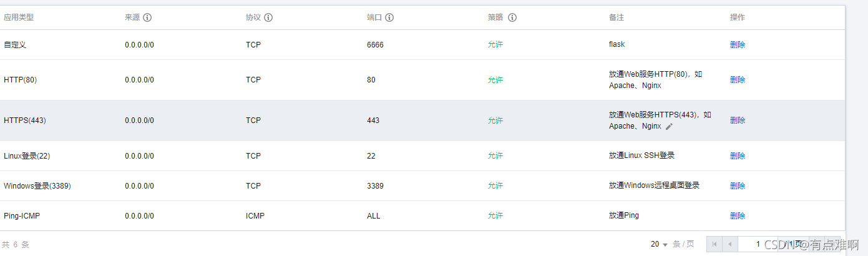Image resolution: width=868 pixels, height=256 pixels.
Task: Delete the Ping-ICMP rule
Action: 737,215
